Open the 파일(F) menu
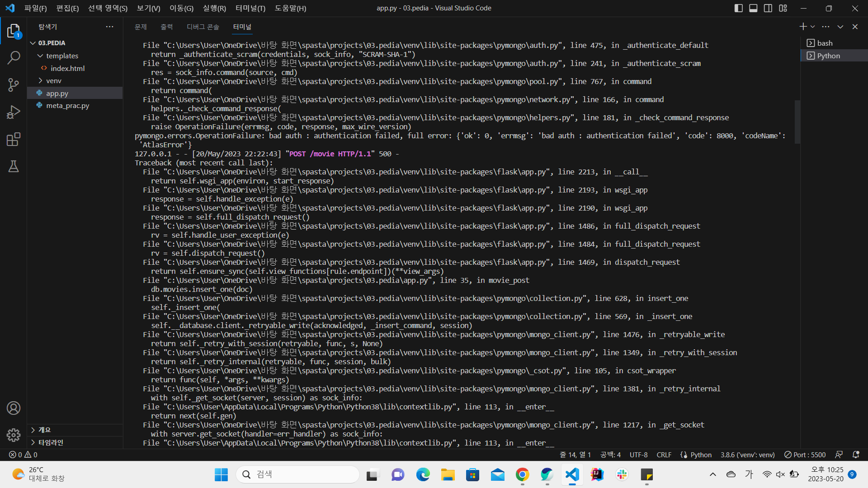Image resolution: width=868 pixels, height=488 pixels. pyautogui.click(x=36, y=8)
